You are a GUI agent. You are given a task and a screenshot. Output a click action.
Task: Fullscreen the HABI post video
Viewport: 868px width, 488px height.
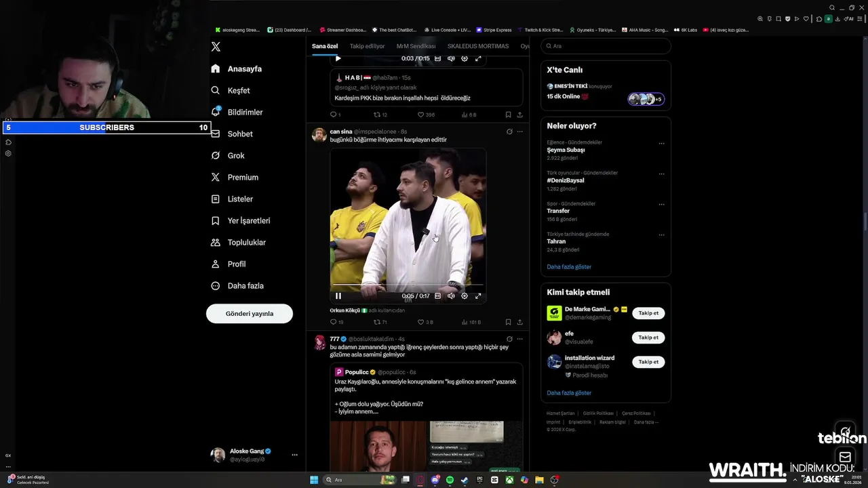point(478,58)
